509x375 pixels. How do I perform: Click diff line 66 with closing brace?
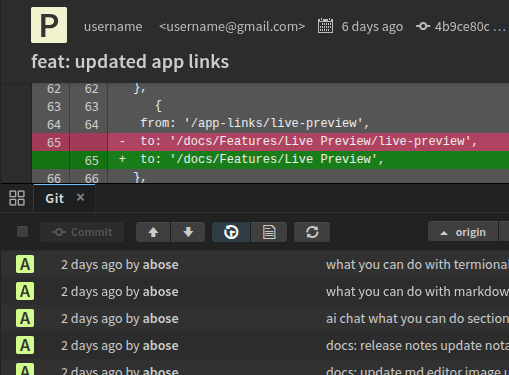coord(270,177)
